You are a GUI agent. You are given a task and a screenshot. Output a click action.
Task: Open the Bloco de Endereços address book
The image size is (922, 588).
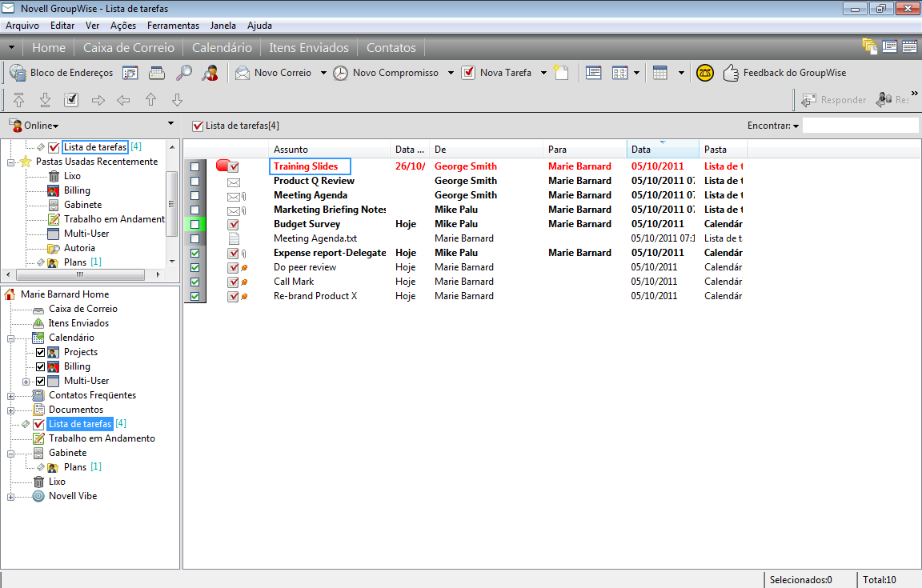tap(61, 73)
